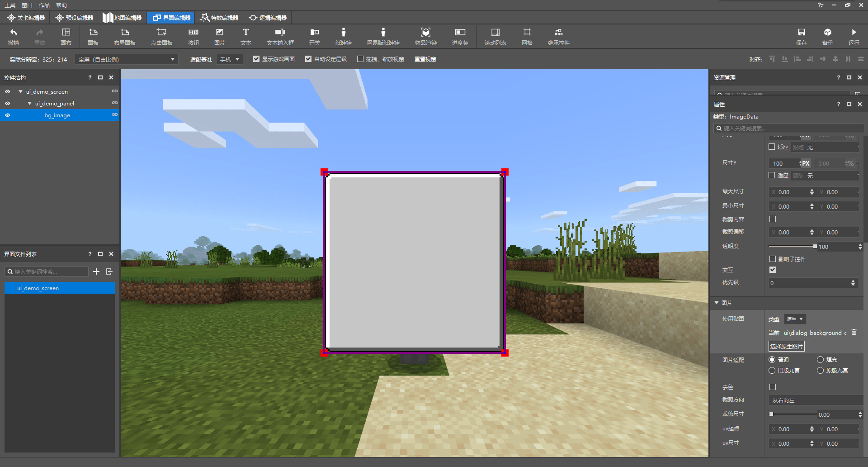Open the 全屏 (自由比例) resolution dropdown

pos(127,59)
